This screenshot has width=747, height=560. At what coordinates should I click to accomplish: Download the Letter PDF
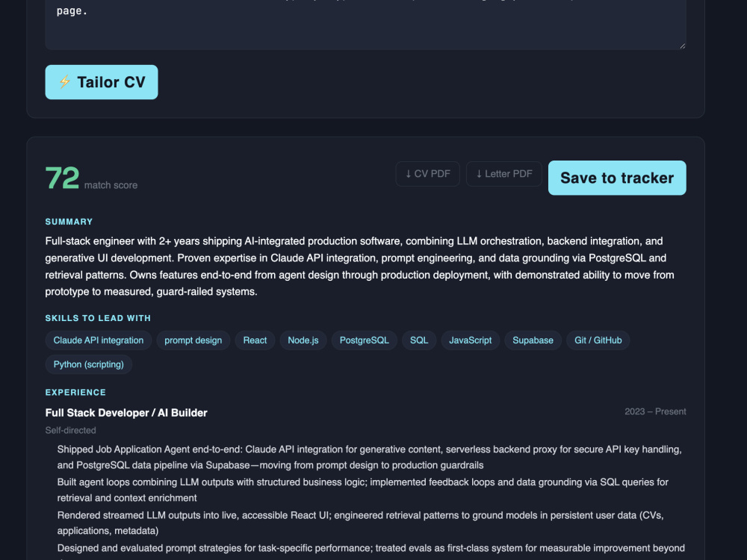(503, 174)
